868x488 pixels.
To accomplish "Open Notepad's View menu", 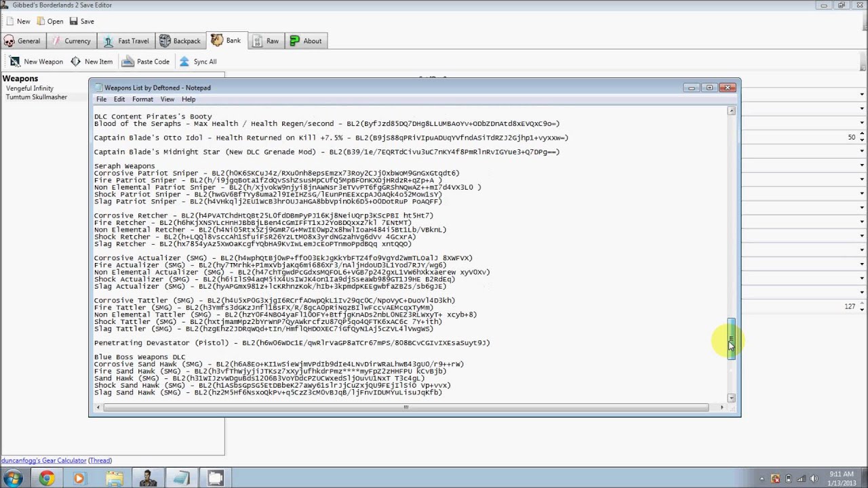I will pos(167,100).
